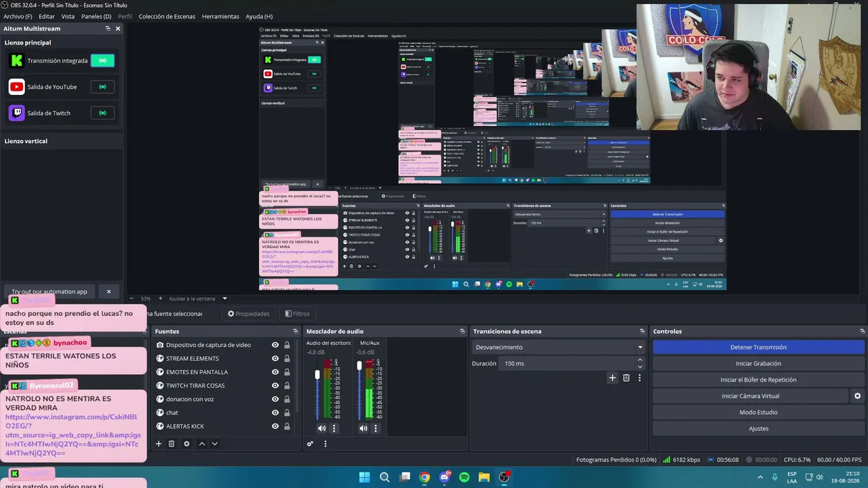Image resolution: width=868 pixels, height=488 pixels.
Task: Start the virtual camera
Action: pos(750,396)
